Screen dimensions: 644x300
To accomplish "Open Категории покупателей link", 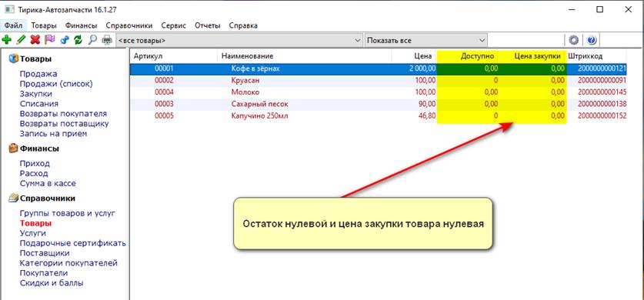I will click(x=68, y=263).
